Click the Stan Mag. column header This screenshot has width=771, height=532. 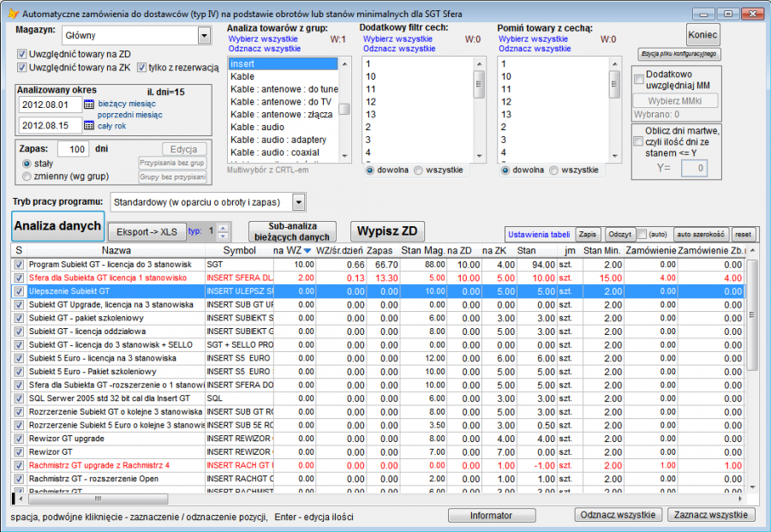422,250
